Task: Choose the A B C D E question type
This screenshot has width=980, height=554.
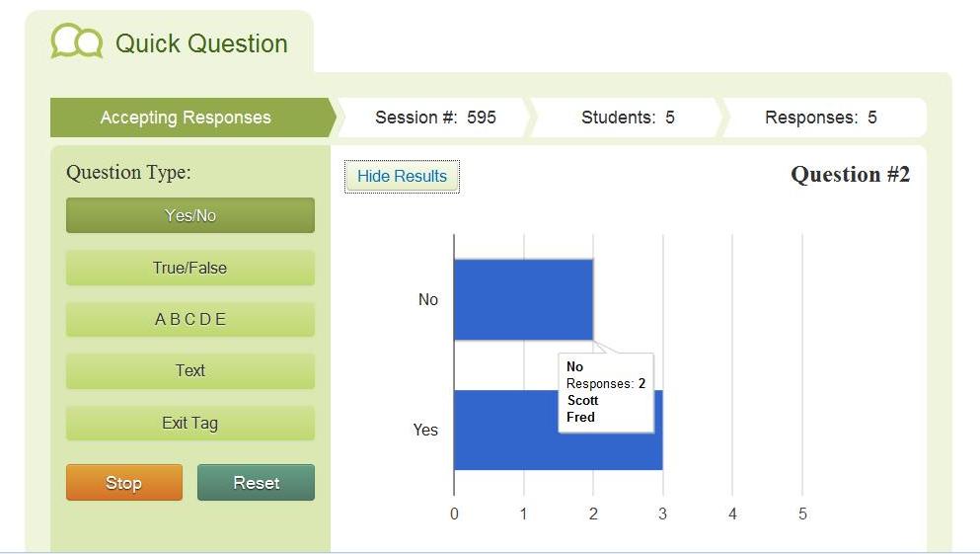Action: 190,319
